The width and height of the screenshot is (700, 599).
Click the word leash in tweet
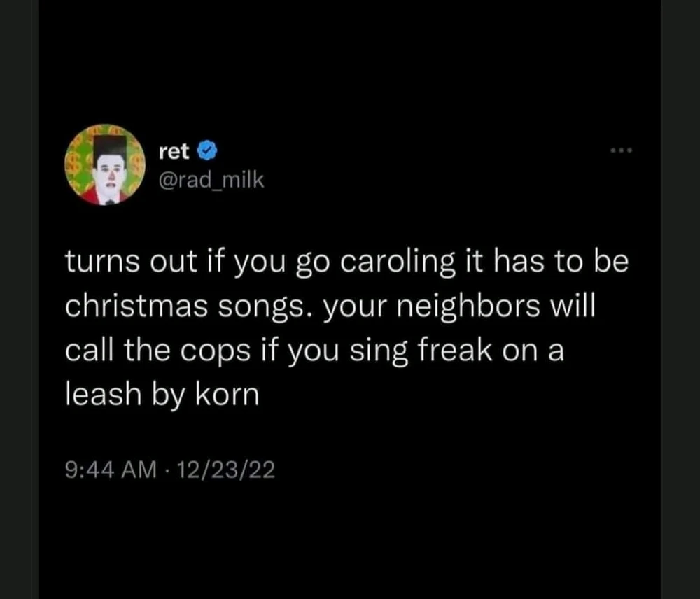[x=103, y=394]
